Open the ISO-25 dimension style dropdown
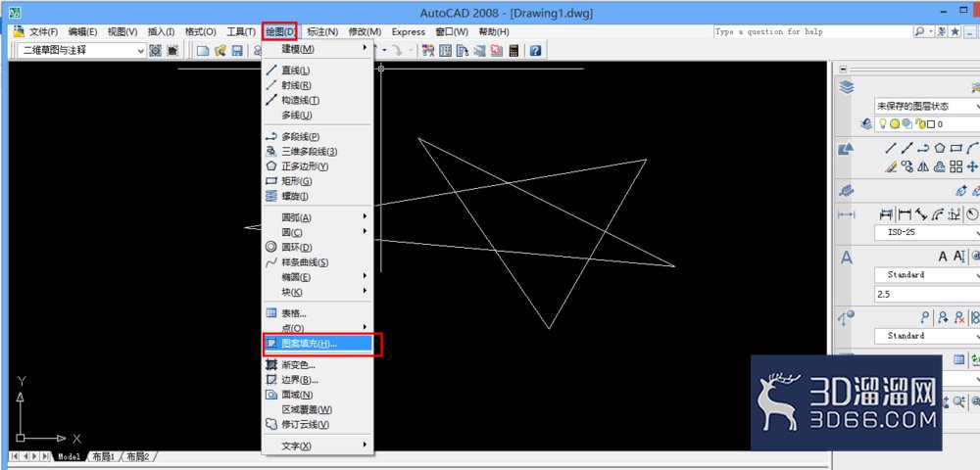 (927, 232)
